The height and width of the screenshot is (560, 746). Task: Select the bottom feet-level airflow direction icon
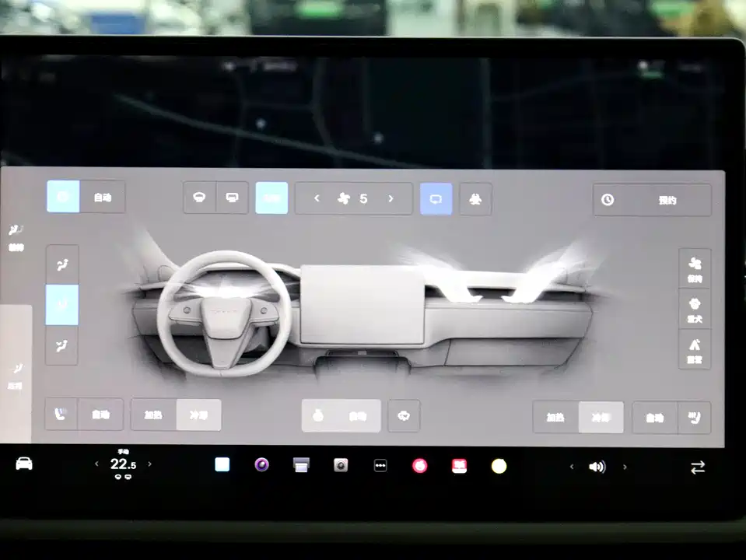point(61,344)
